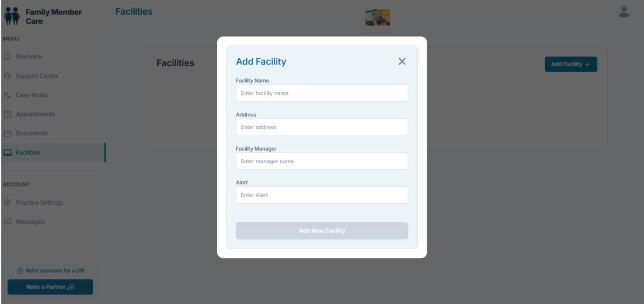Go to Appointments in the sidebar
This screenshot has height=304, width=644.
(x=35, y=114)
